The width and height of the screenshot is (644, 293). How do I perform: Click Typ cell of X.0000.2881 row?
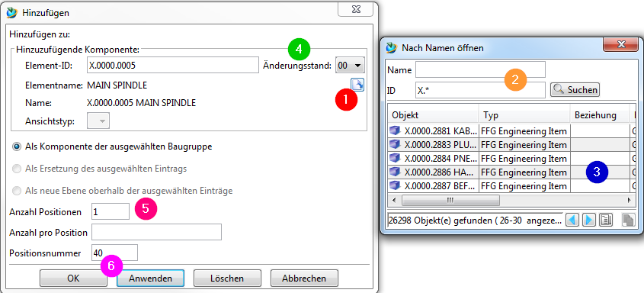click(x=524, y=131)
